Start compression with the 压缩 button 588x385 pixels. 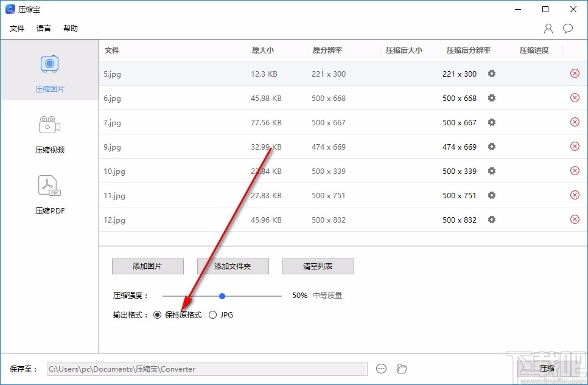click(x=547, y=368)
